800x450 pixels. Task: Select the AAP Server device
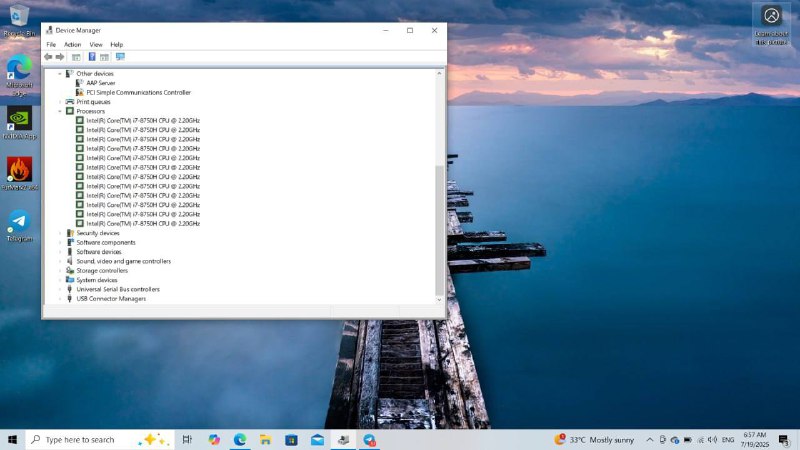(x=101, y=83)
